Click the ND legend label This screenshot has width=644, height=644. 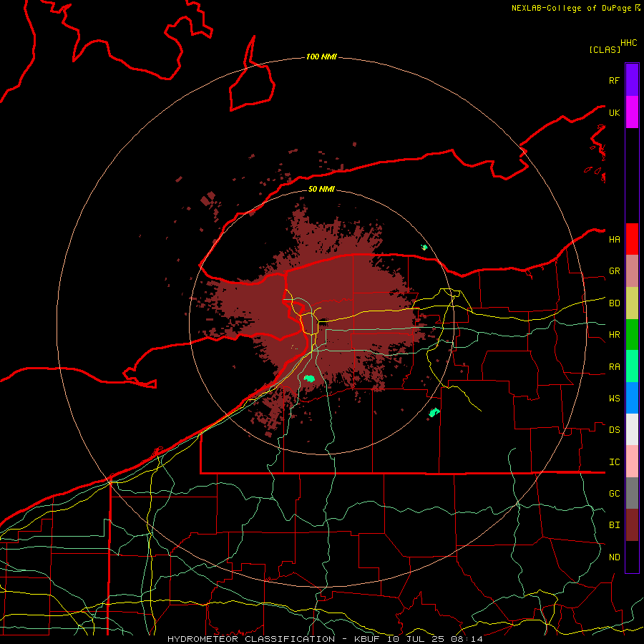[x=614, y=557]
